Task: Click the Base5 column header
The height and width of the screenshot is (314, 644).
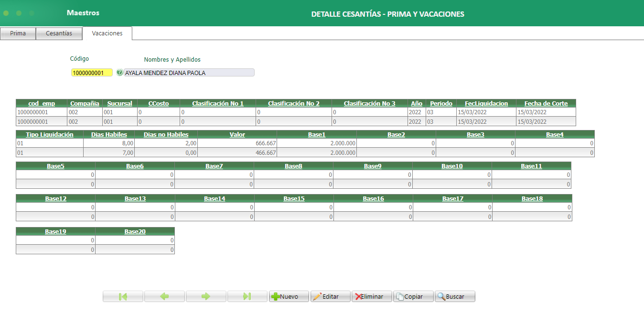Action: click(x=55, y=166)
